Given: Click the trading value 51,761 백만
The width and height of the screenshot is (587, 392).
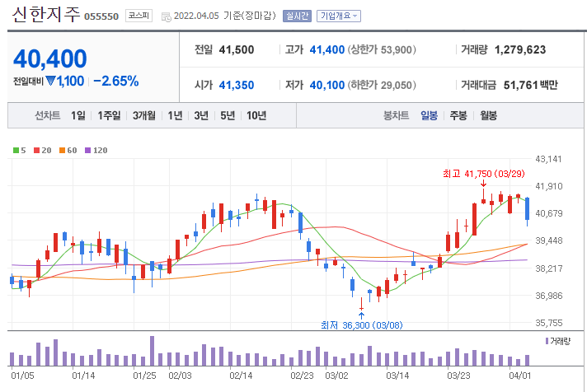Looking at the screenshot, I should [531, 86].
